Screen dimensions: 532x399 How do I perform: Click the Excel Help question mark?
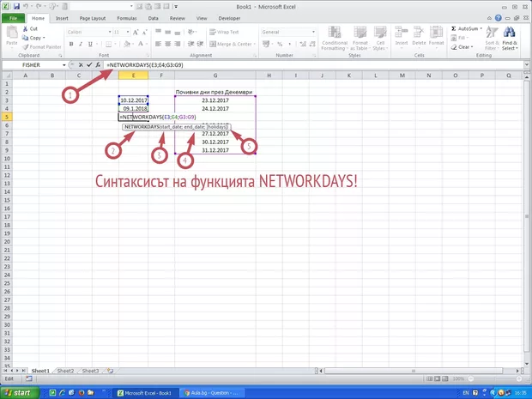[x=498, y=18]
